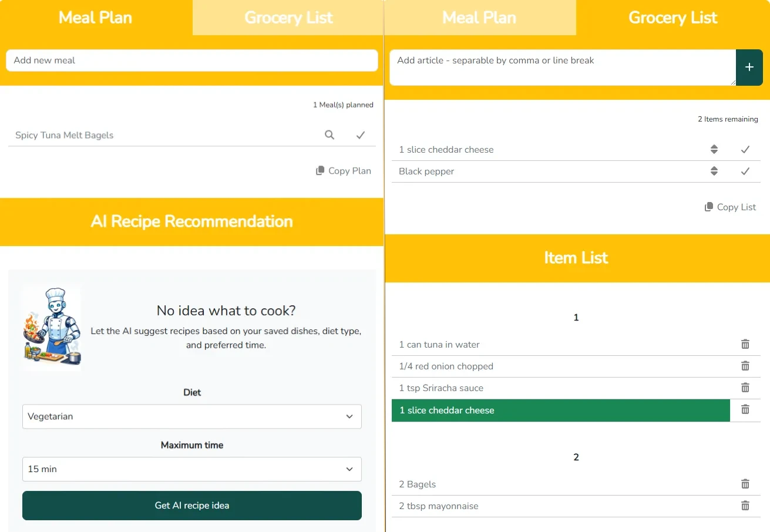Open the Maximum time dropdown
770x532 pixels.
pos(192,469)
